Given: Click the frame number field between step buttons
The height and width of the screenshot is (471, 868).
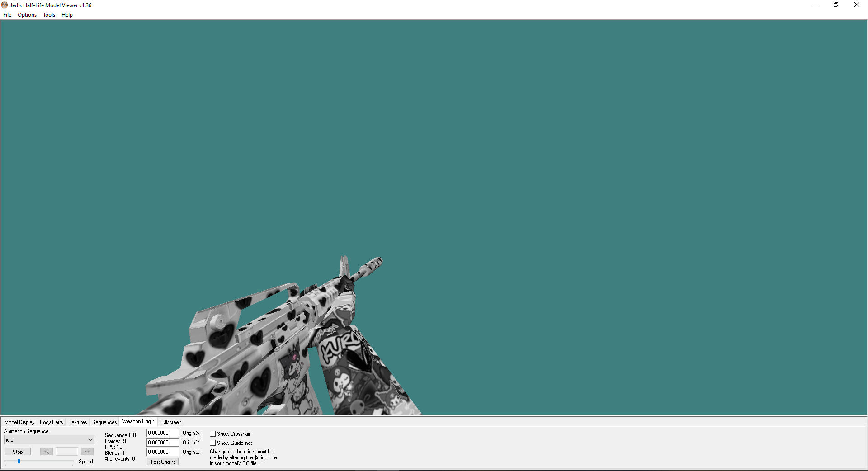Looking at the screenshot, I should coord(67,452).
